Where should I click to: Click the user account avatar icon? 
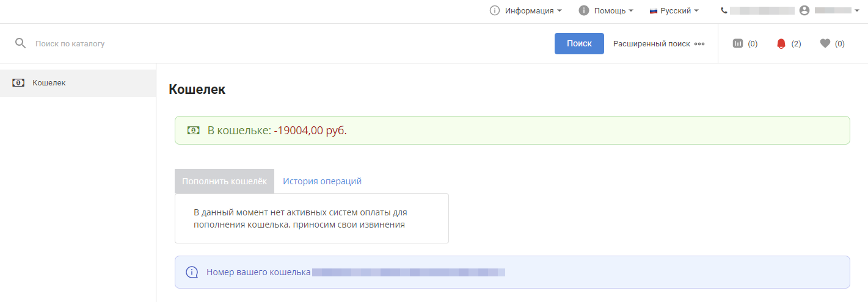coord(804,10)
